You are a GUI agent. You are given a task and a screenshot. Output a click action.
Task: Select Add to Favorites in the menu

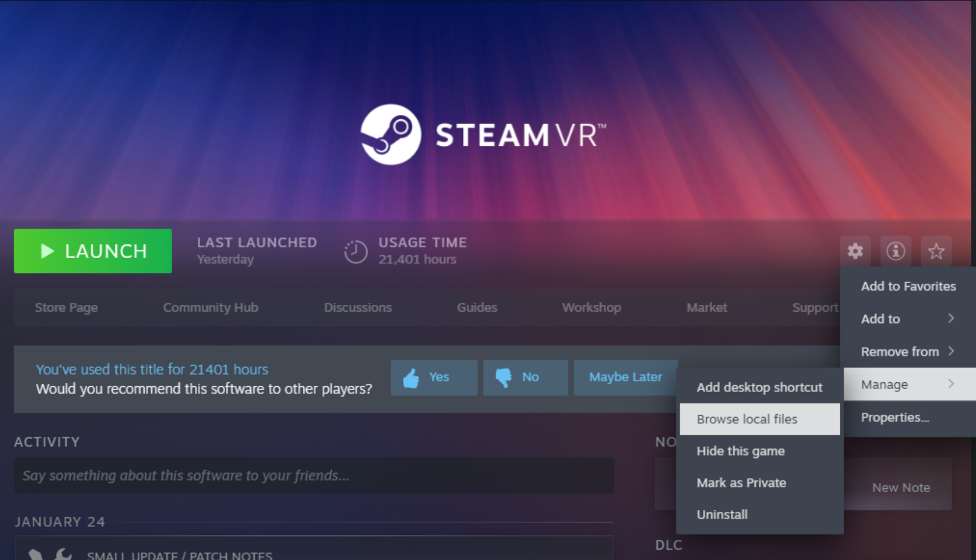click(x=908, y=287)
